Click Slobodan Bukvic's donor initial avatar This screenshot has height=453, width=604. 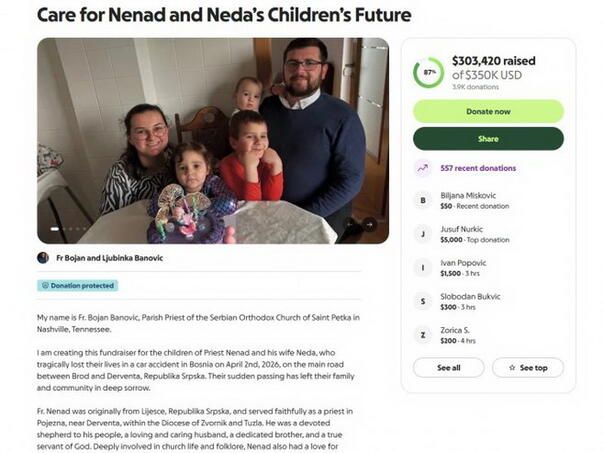[x=421, y=301]
